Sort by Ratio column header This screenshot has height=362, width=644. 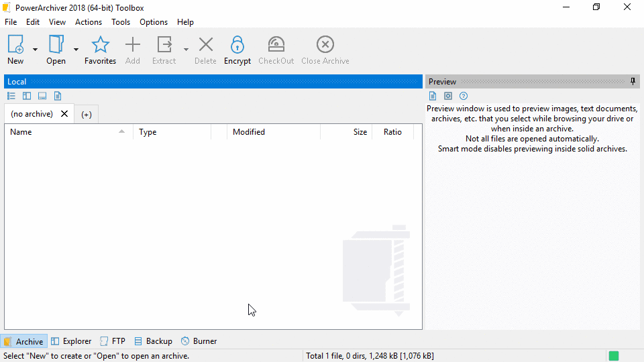(392, 132)
